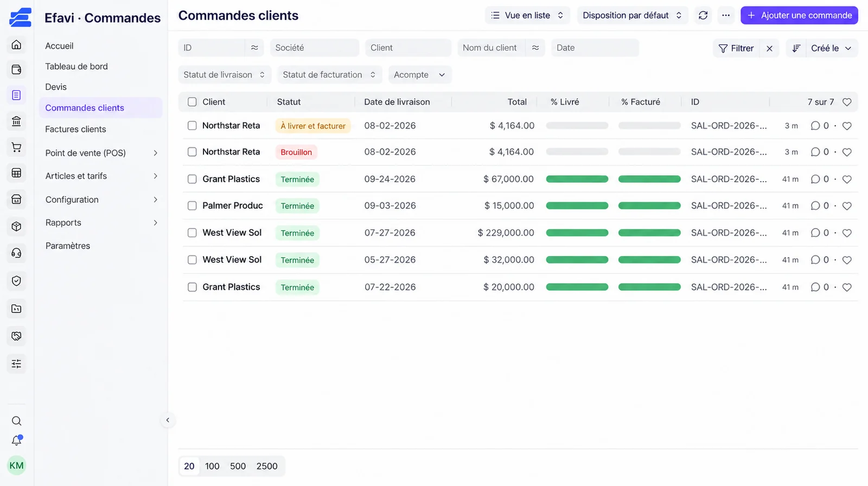Toggle the select-all checkbox in header
Image resolution: width=868 pixels, height=486 pixels.
(x=192, y=102)
